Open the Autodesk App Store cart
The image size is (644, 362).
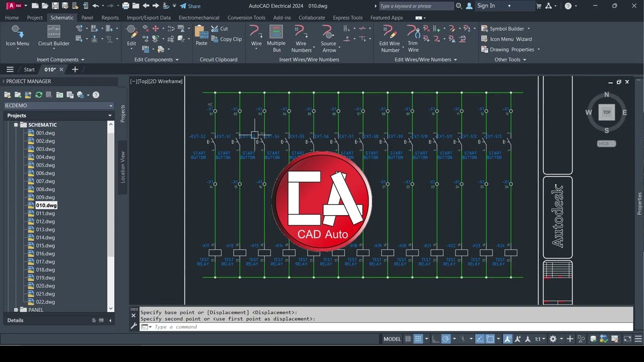(539, 6)
